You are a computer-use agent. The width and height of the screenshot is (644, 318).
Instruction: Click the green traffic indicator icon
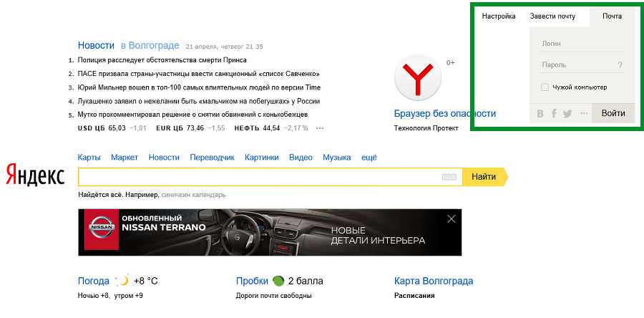tap(278, 281)
